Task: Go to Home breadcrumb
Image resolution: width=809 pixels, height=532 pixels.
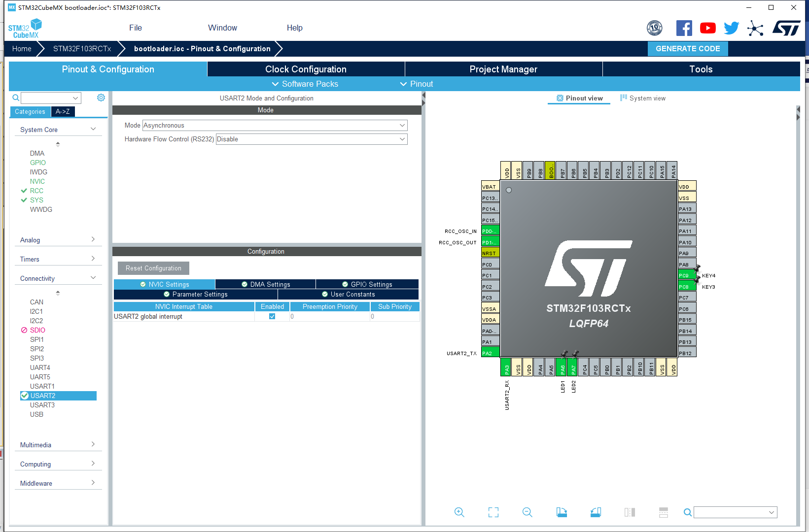Action: [22, 48]
